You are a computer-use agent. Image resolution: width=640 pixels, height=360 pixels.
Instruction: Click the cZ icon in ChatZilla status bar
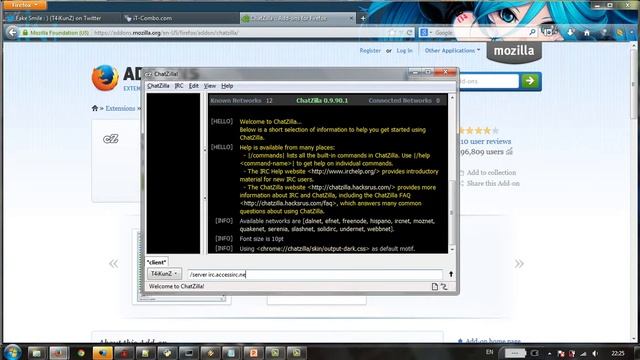[444, 287]
